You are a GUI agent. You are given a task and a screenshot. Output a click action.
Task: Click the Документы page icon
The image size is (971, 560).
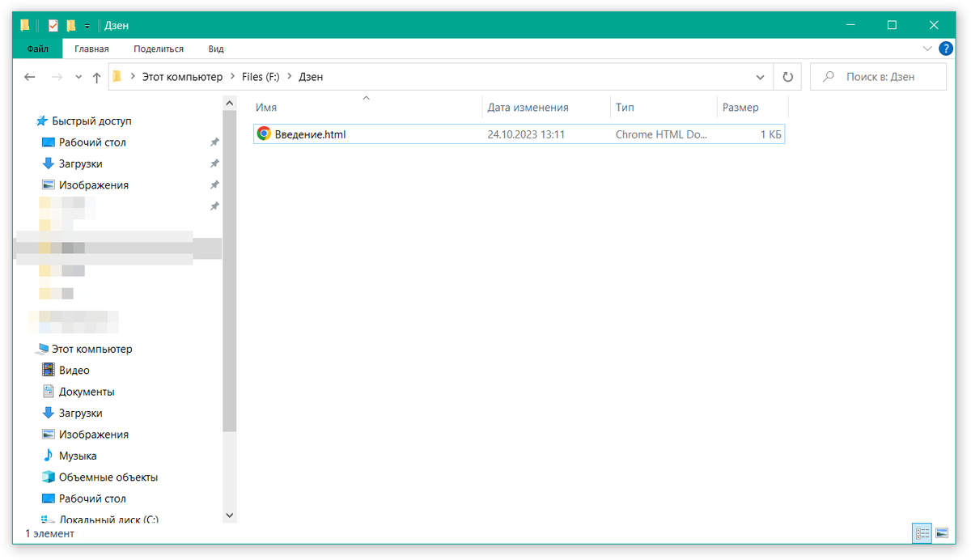(x=48, y=392)
